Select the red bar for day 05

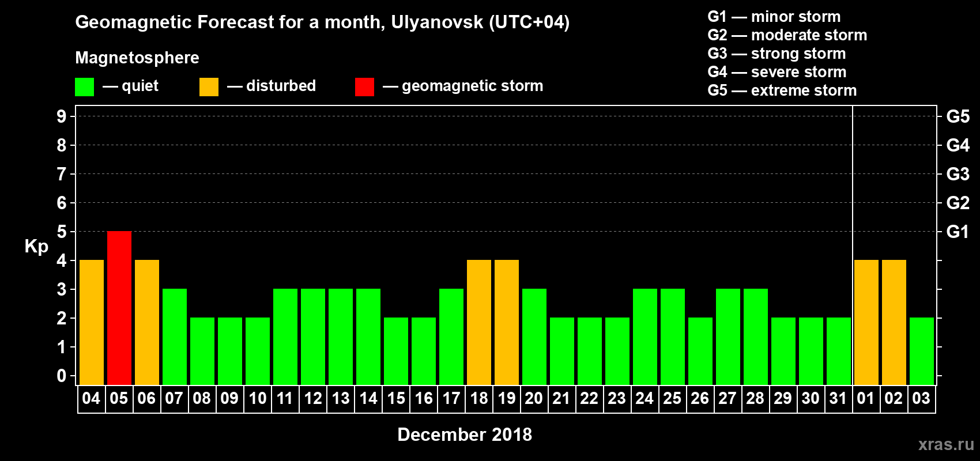pyautogui.click(x=119, y=308)
